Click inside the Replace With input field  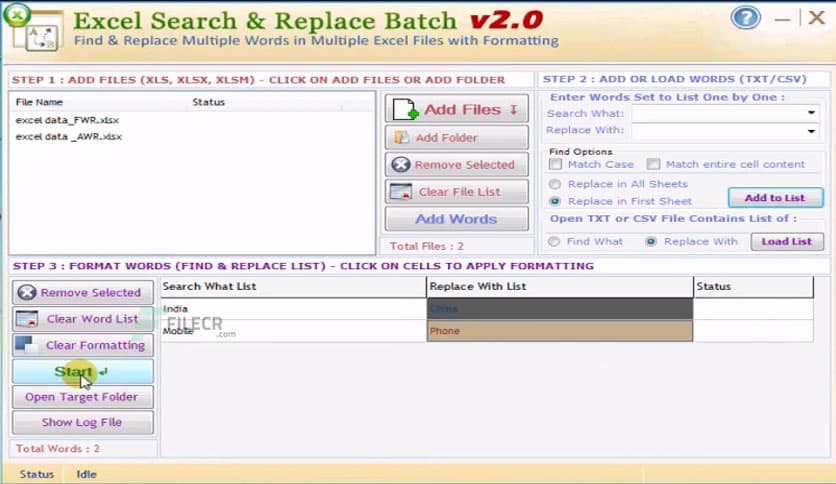point(718,131)
